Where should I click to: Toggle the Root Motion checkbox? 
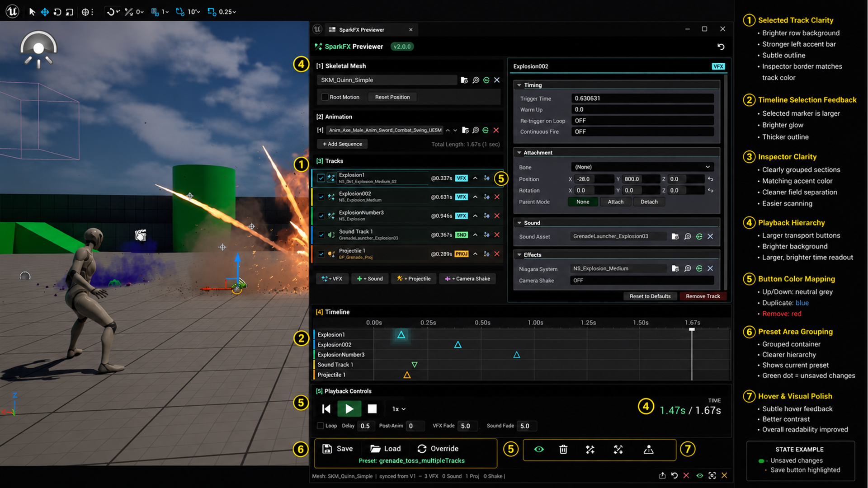point(325,97)
